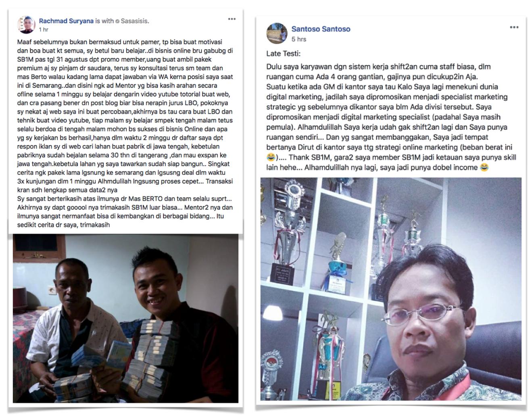Click the laughing emoji before Thank SB1M
The image size is (532, 415).
(x=271, y=157)
